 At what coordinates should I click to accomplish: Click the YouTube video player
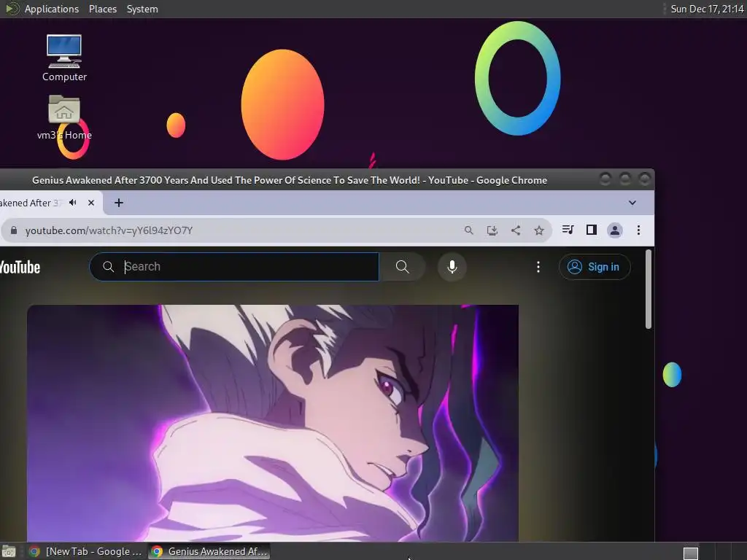coord(273,423)
